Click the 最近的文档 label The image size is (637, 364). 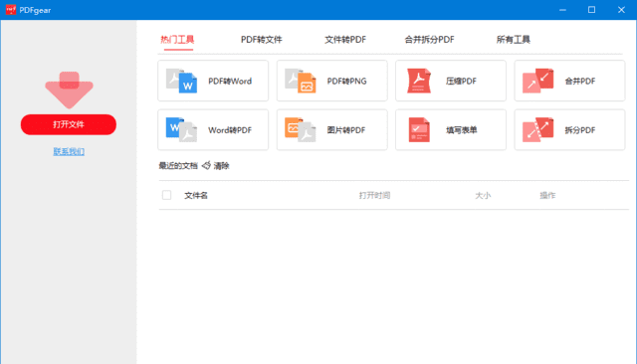pyautogui.click(x=178, y=165)
